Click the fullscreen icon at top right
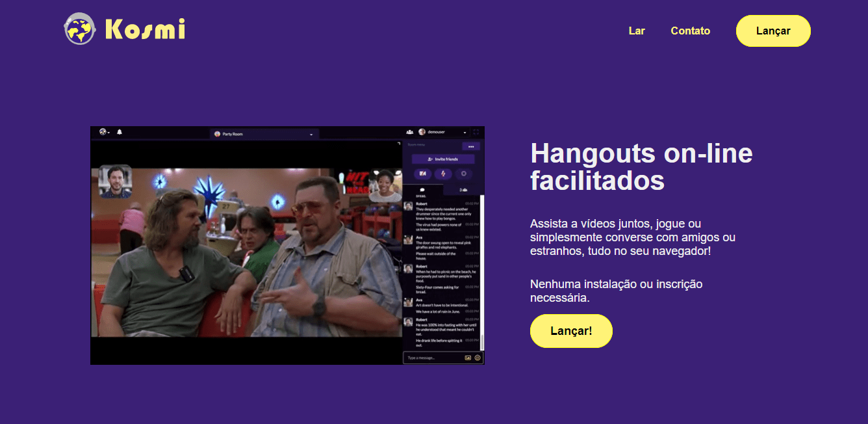 [x=476, y=131]
